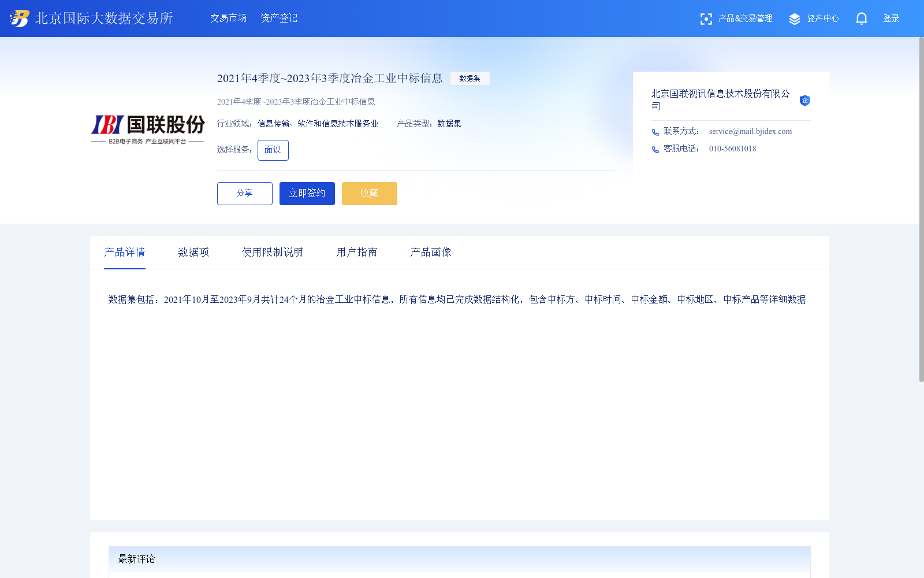Click company name 北京国联视讯信息技术股份有限公司
The image size is (924, 578).
(x=720, y=99)
